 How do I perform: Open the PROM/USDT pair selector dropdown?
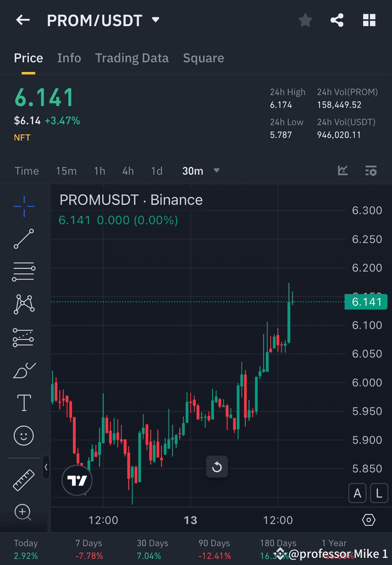click(101, 20)
